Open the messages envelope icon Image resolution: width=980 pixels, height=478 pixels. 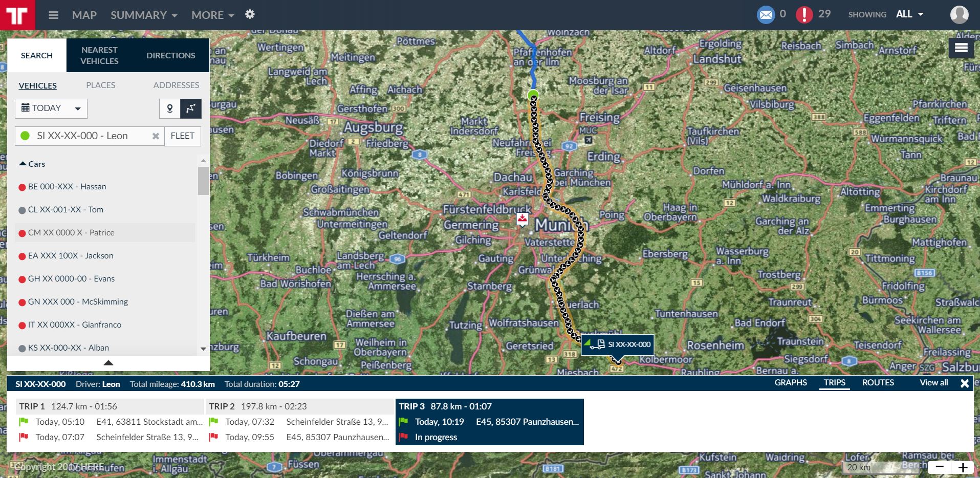click(766, 15)
